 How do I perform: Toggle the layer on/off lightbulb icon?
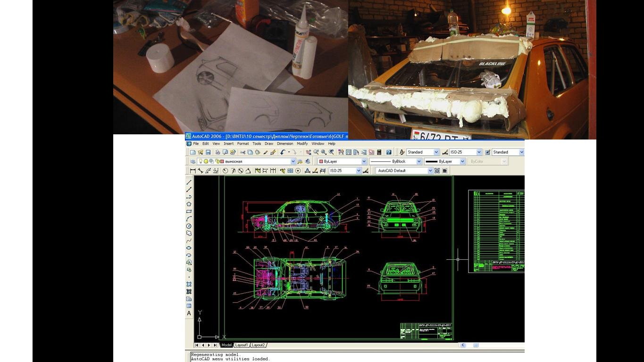[201, 161]
